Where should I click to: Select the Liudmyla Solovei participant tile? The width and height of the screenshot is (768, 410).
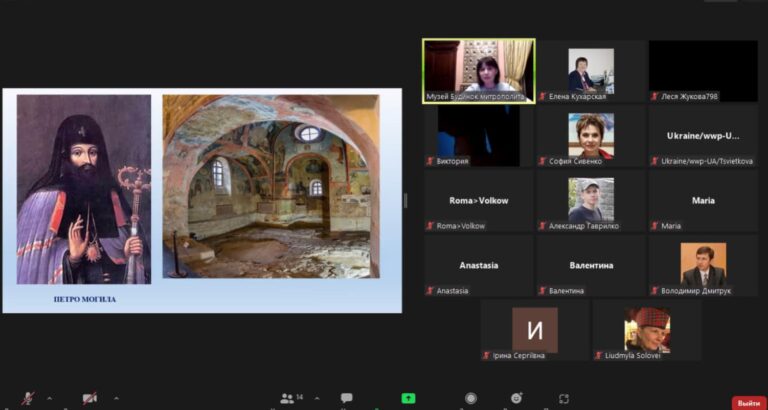[x=647, y=330]
